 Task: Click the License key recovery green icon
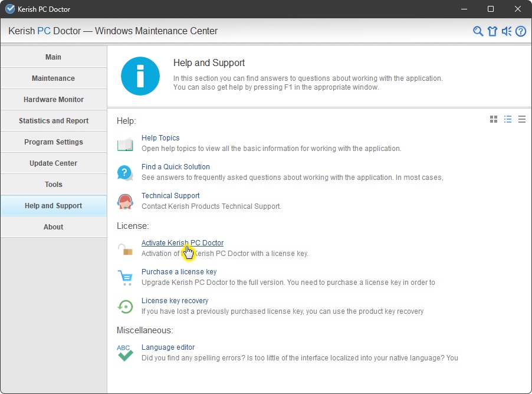pyautogui.click(x=125, y=306)
